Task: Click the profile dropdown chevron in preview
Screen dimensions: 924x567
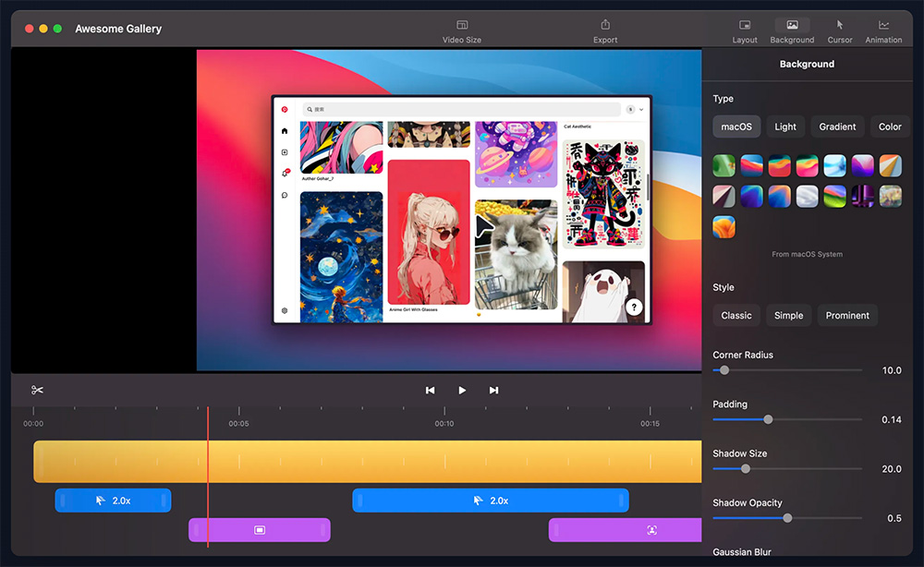Action: click(x=641, y=110)
